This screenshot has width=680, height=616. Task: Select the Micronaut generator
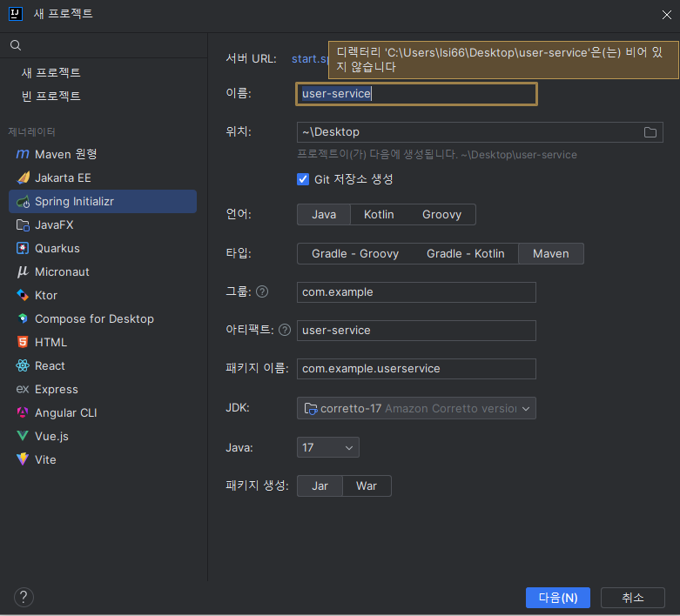103,271
